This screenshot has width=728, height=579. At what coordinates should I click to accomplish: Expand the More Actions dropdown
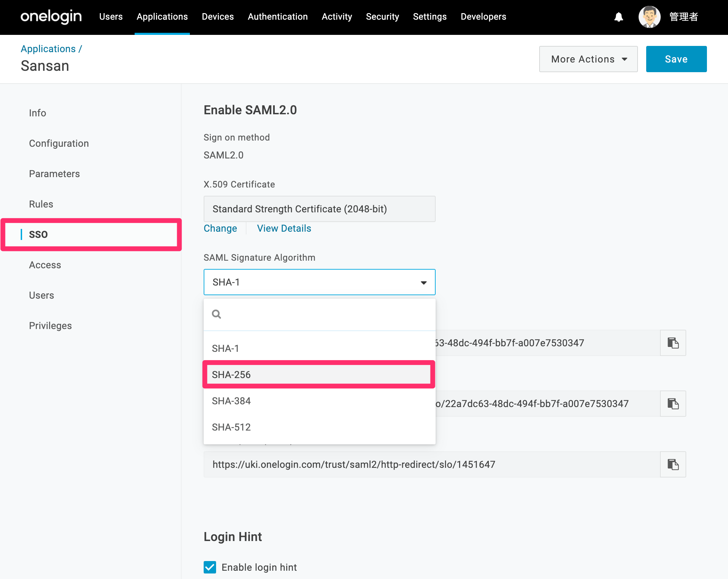(x=588, y=59)
